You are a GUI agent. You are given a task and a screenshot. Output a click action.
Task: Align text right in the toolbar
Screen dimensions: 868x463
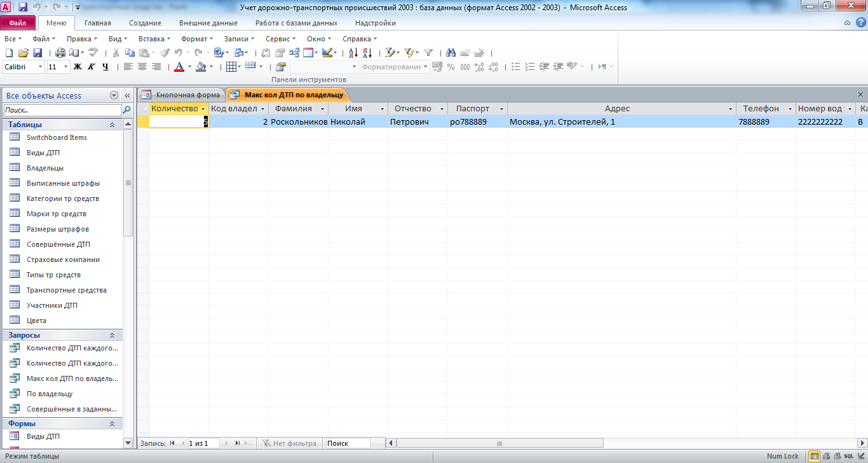[156, 67]
